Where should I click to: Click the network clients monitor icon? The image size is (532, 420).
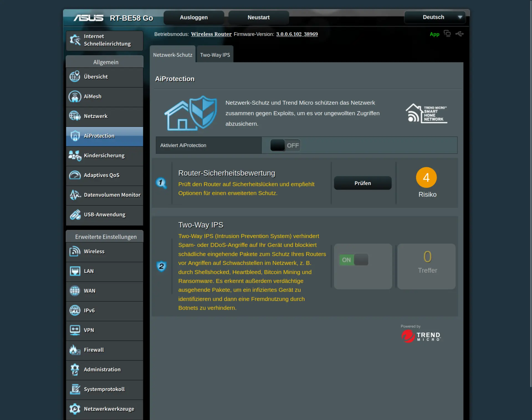point(447,34)
